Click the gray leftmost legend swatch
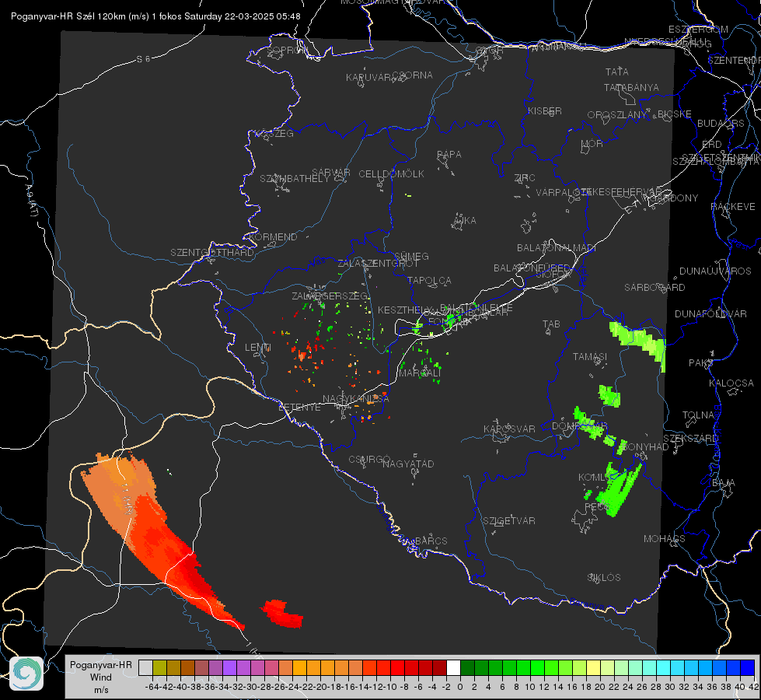The width and height of the screenshot is (761, 700). [145, 667]
